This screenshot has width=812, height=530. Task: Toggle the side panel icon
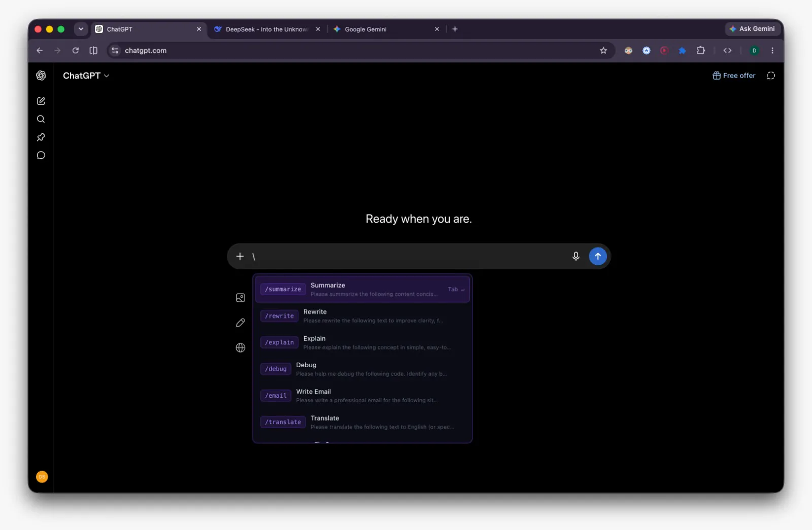93,50
